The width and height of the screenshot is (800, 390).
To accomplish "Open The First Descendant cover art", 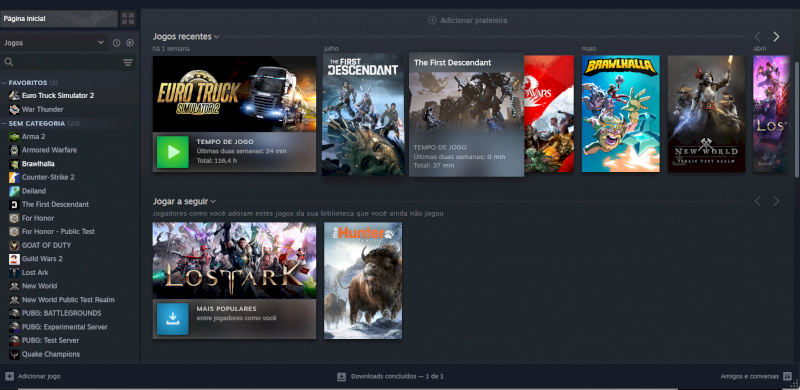I will pos(363,114).
